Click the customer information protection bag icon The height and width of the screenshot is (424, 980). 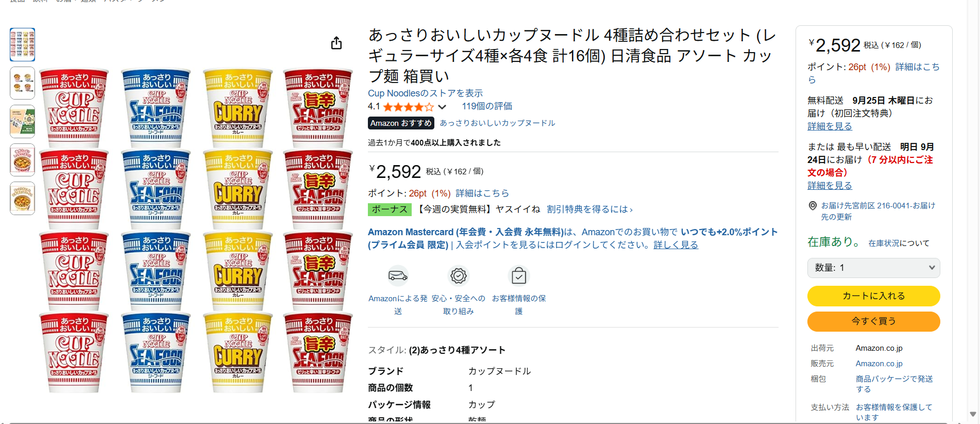[519, 276]
